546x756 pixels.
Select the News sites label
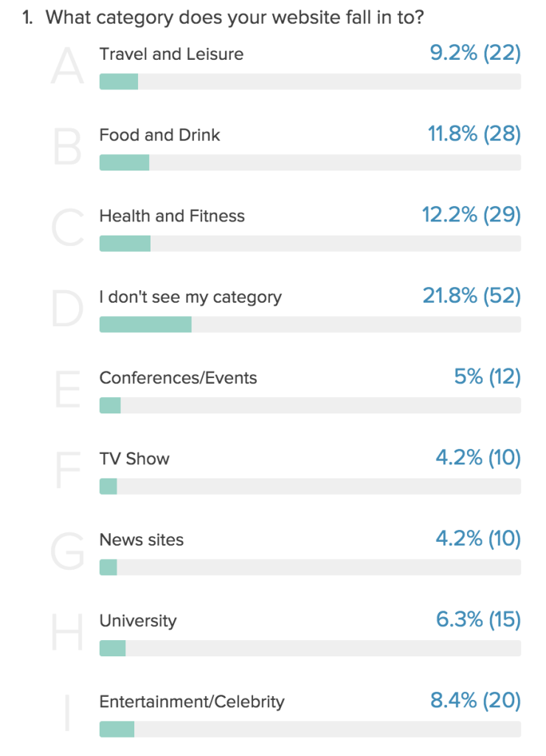(x=141, y=540)
